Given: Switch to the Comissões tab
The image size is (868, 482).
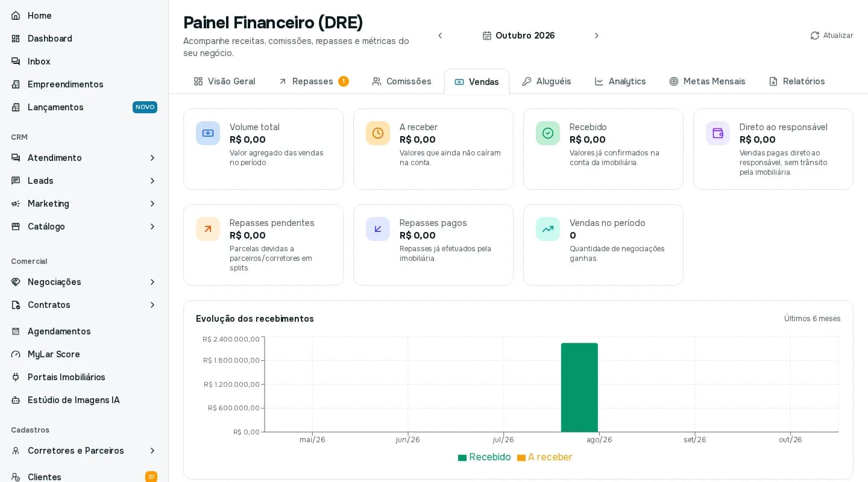Looking at the screenshot, I should click(401, 81).
